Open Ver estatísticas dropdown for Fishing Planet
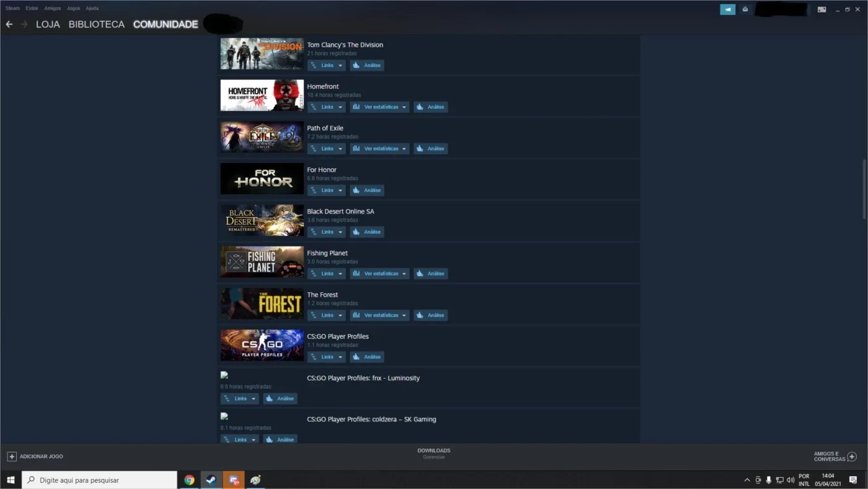Image resolution: width=868 pixels, height=489 pixels. tap(379, 273)
